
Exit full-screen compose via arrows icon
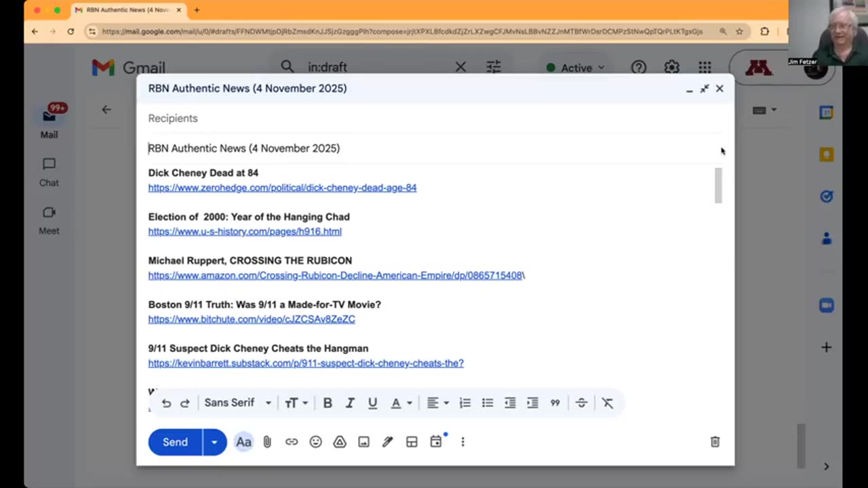click(x=705, y=89)
